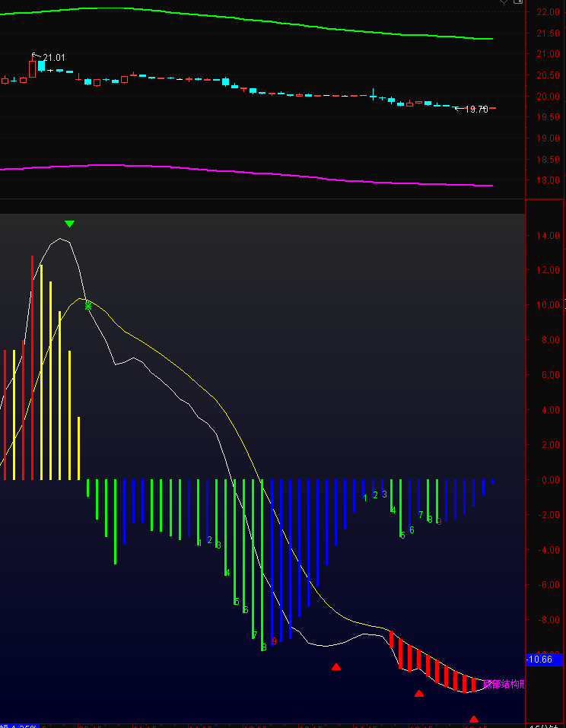Viewport: 566px width, 728px height.
Task: Select the green X crossover marker
Action: pos(87,306)
